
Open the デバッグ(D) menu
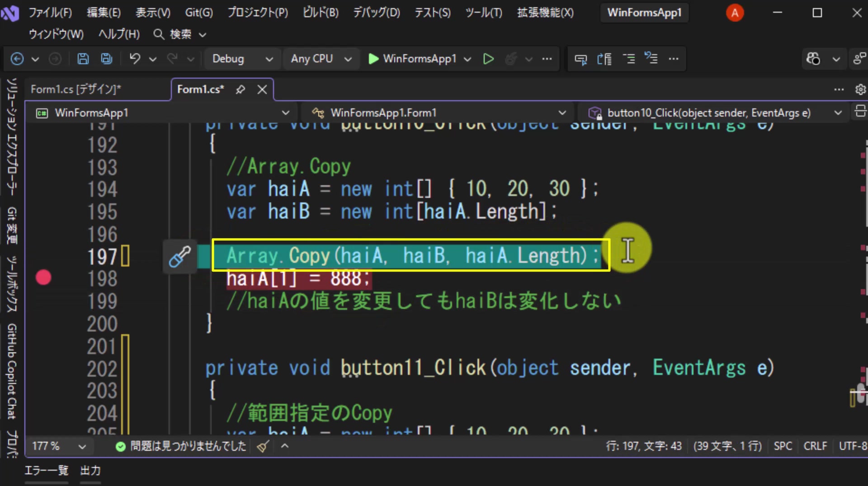(377, 13)
